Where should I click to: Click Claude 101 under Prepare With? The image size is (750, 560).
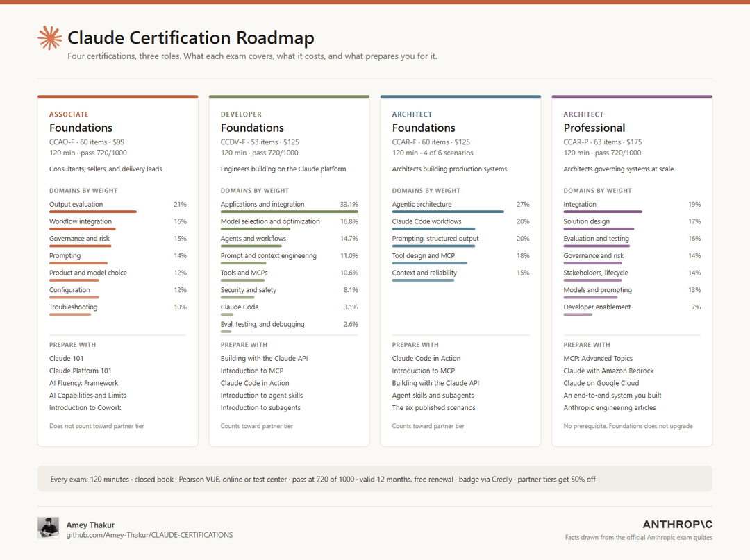67,358
